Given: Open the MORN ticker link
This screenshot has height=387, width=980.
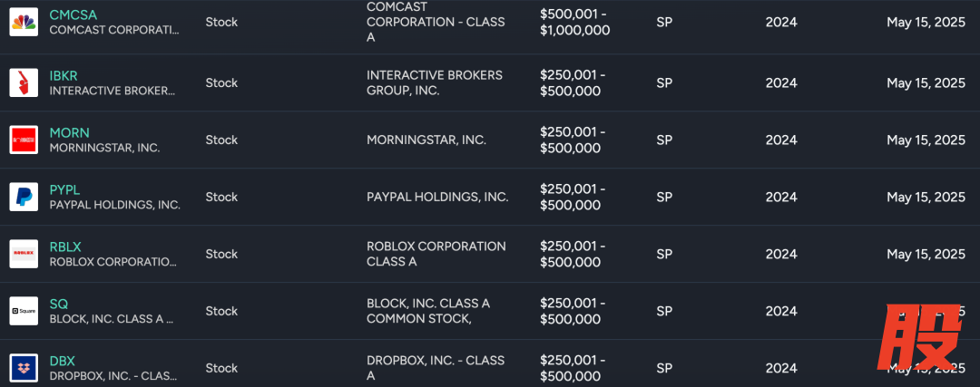Looking at the screenshot, I should click(70, 132).
